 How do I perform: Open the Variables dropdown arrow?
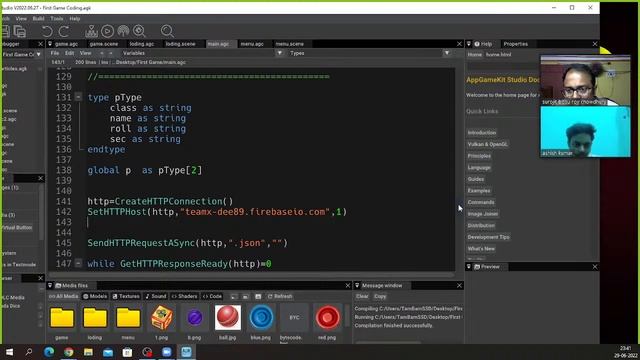(280, 53)
